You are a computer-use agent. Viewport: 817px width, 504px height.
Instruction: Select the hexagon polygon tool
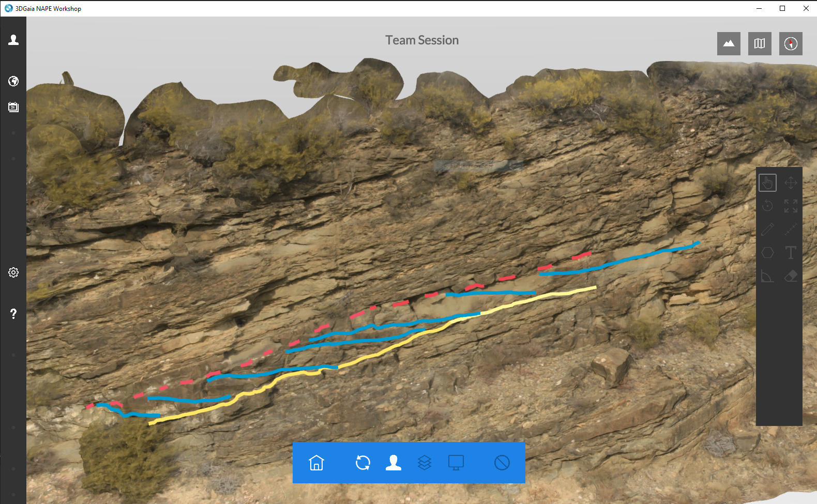[768, 252]
